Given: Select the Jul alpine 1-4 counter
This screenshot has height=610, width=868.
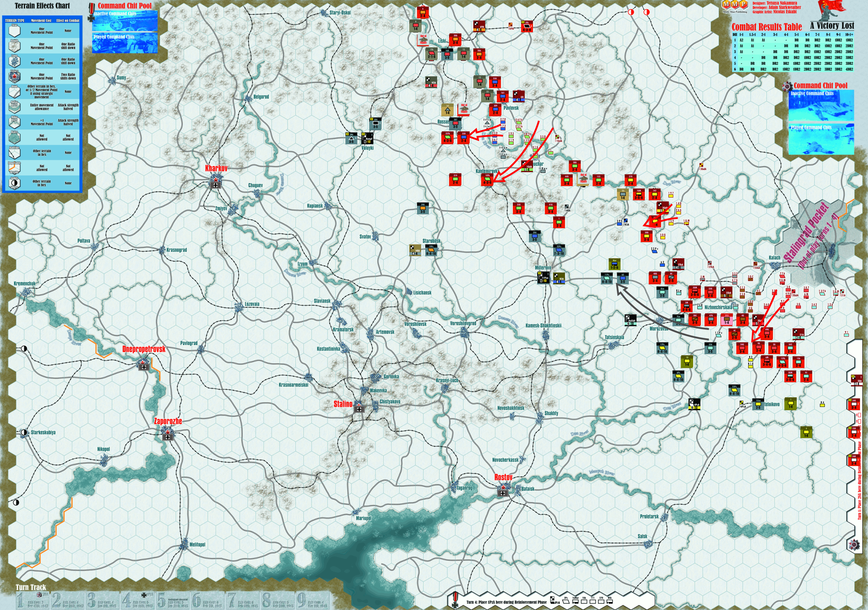Looking at the screenshot, I should coord(448,110).
